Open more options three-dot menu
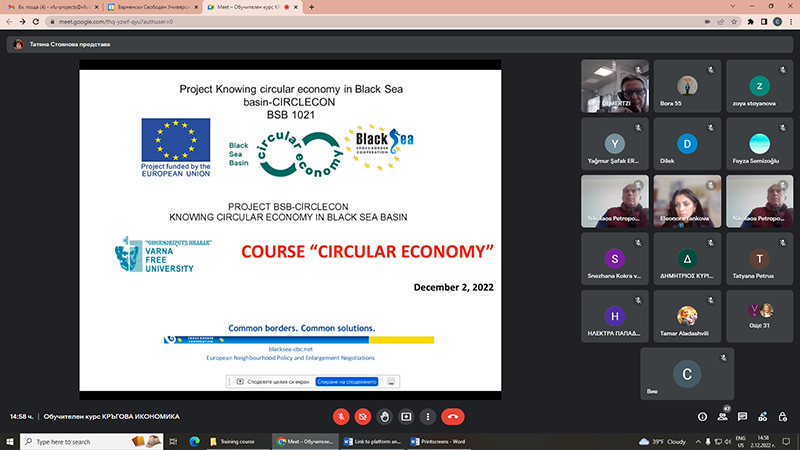This screenshot has width=800, height=450. coord(428,417)
